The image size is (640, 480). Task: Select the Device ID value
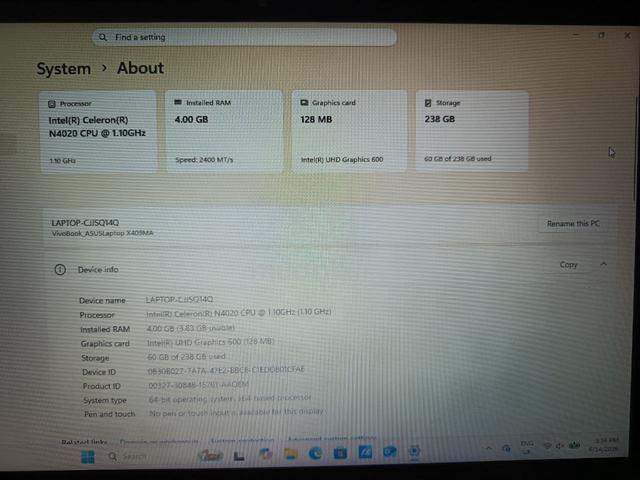point(226,370)
